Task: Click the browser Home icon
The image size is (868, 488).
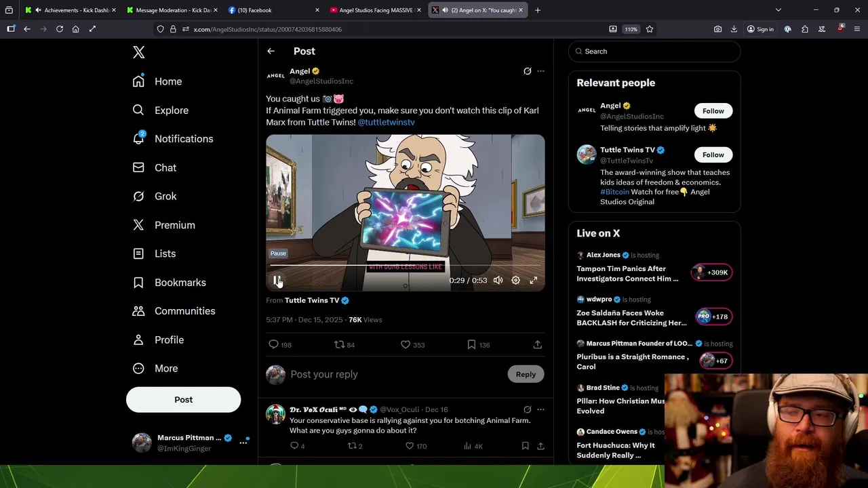Action: pos(75,29)
